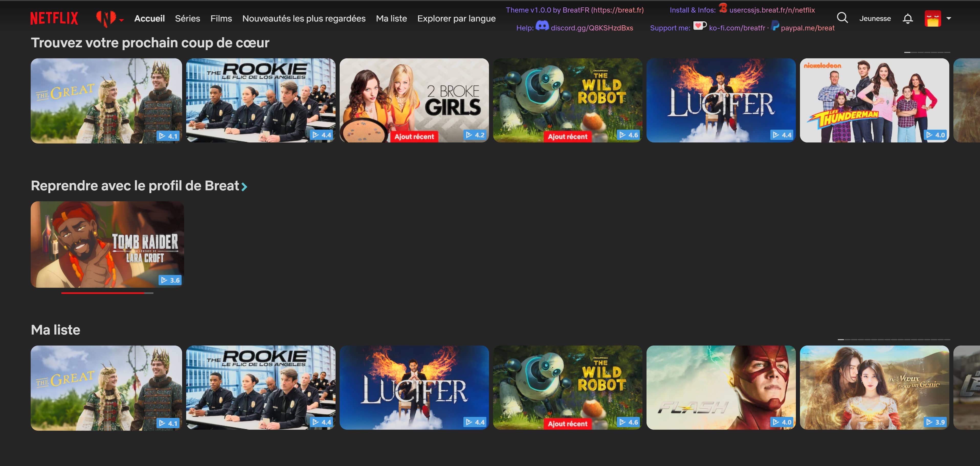Open Les Thunderman thumbnail
The width and height of the screenshot is (980, 466).
point(874,101)
